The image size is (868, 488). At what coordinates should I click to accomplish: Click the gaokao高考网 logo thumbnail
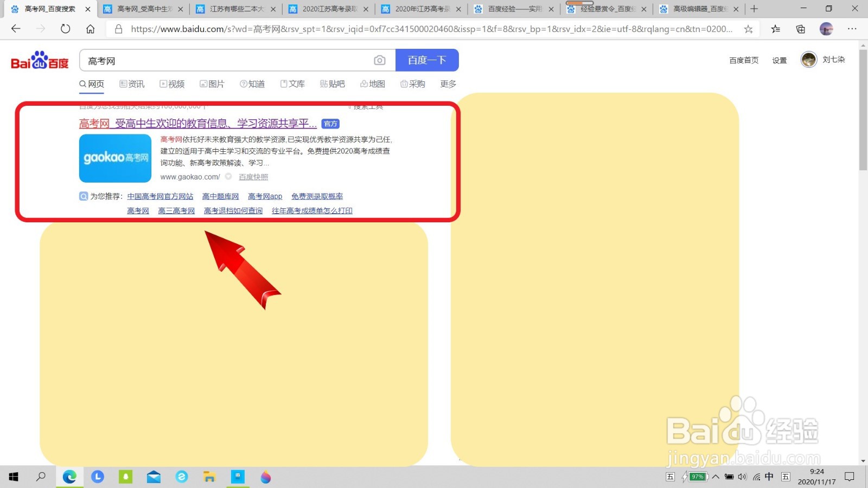coord(115,158)
